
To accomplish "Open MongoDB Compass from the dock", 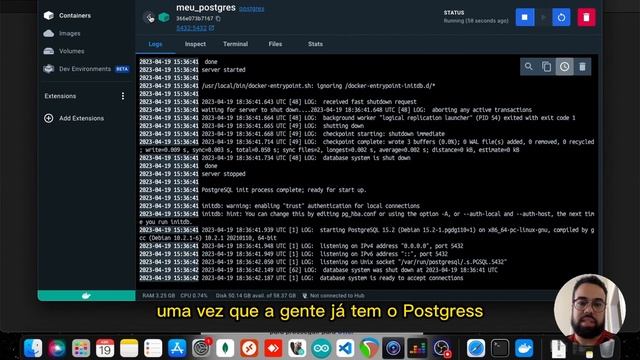I will point(225,348).
